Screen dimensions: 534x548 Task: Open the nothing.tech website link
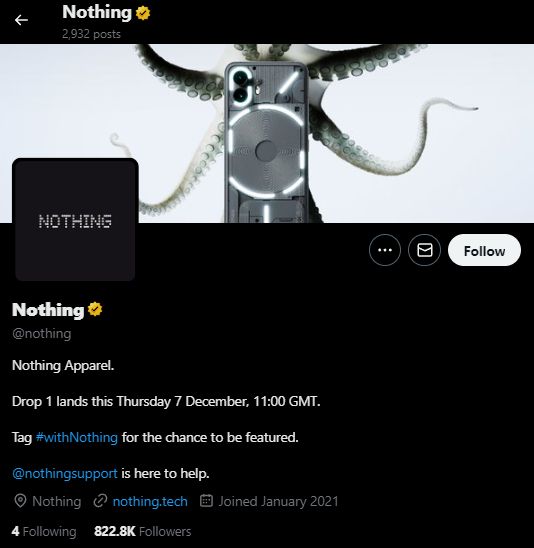pyautogui.click(x=150, y=501)
